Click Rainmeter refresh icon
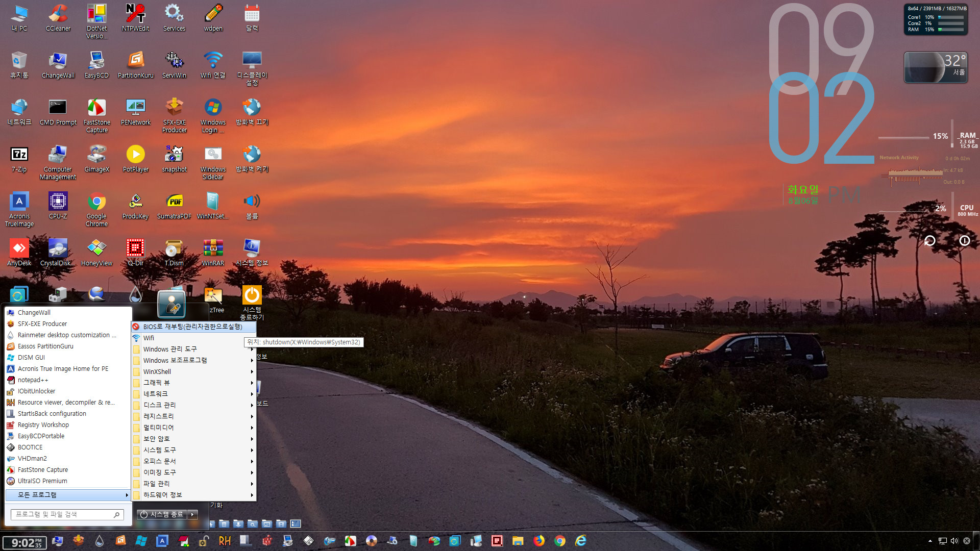This screenshot has height=551, width=980. [929, 240]
